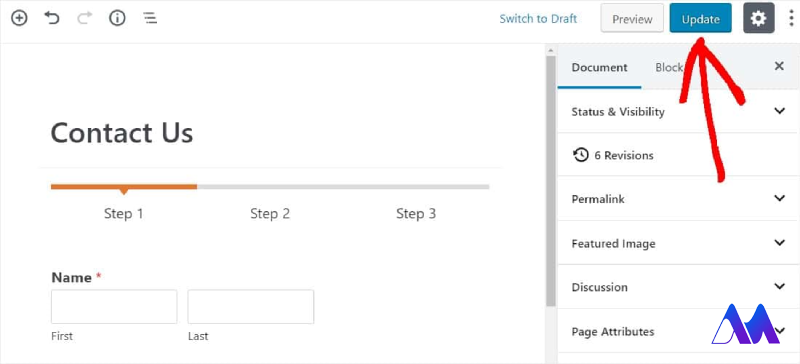Screen dimensions: 800x364
Task: Switch to the Document tab
Action: pyautogui.click(x=599, y=67)
